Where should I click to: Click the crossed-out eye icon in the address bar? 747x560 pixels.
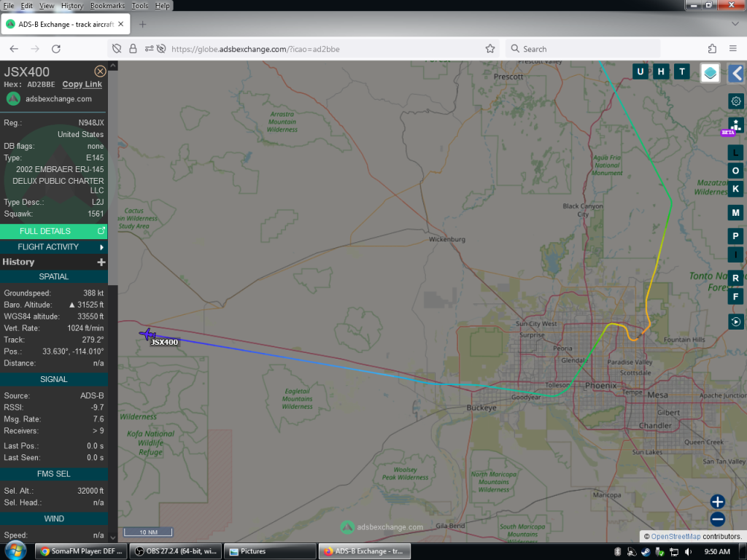coord(161,49)
